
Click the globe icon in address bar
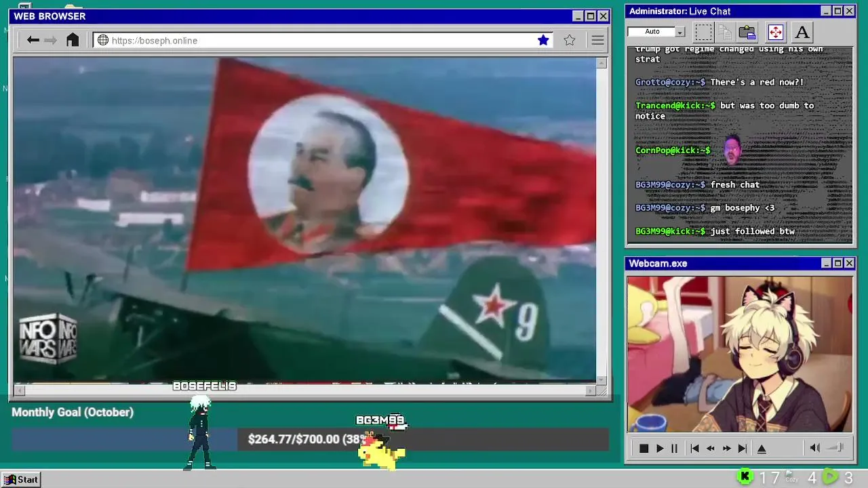103,40
